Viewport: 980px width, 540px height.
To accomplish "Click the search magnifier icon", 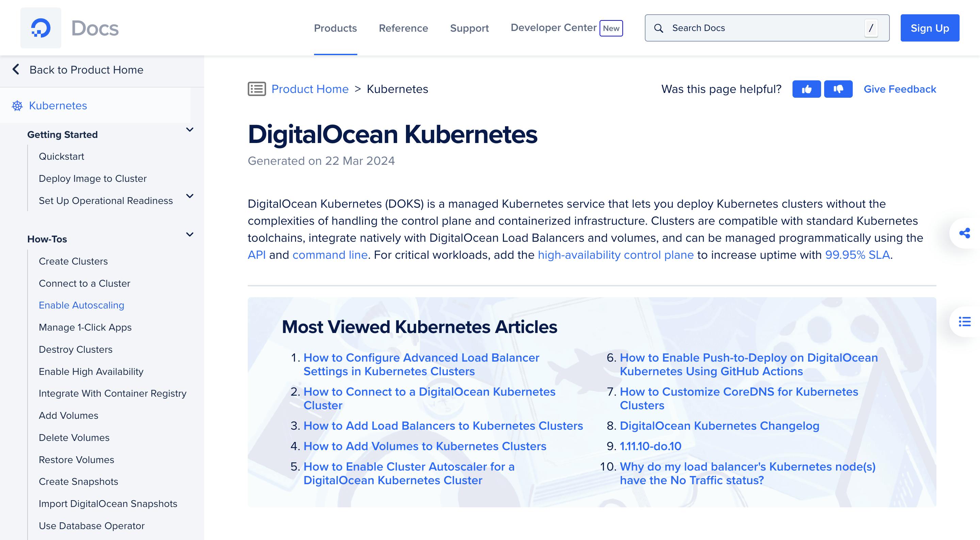I will point(658,27).
